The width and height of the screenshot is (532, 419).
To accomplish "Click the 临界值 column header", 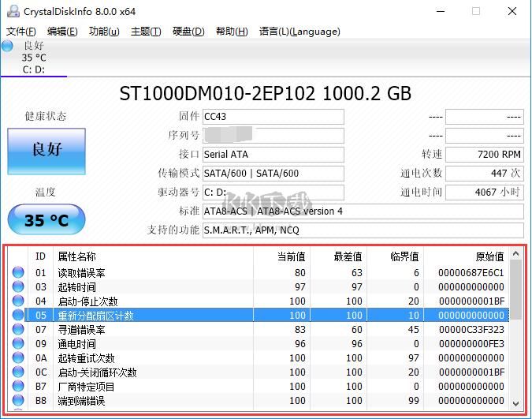I will pyautogui.click(x=396, y=256).
